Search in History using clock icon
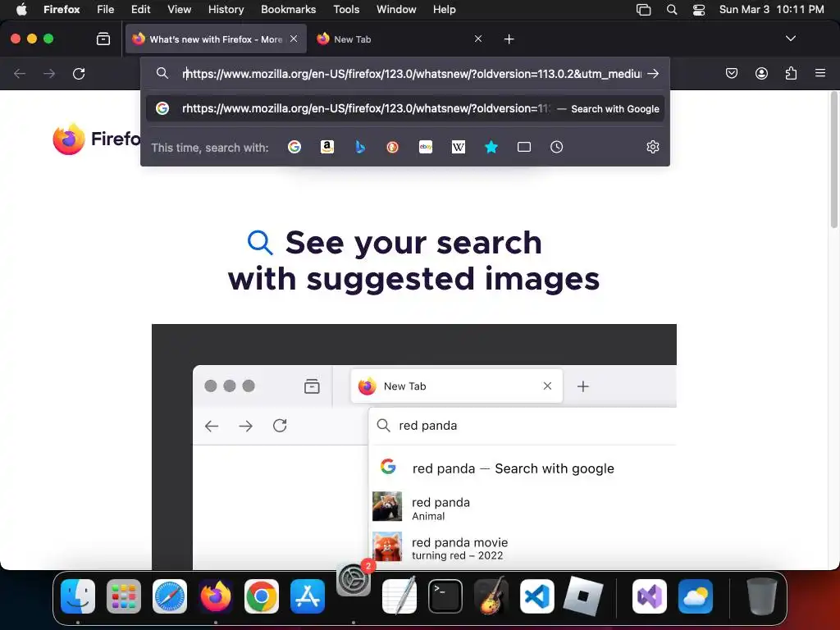This screenshot has height=630, width=840. pyautogui.click(x=557, y=147)
